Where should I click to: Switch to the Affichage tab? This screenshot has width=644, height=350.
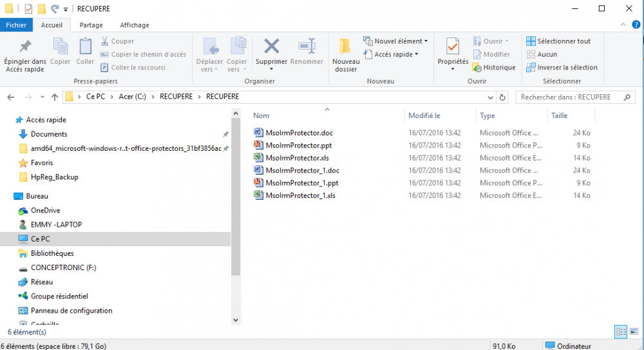pyautogui.click(x=135, y=25)
